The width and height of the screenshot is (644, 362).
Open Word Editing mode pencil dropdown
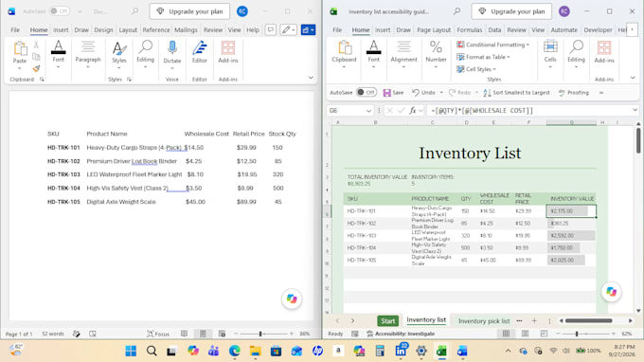[288, 29]
